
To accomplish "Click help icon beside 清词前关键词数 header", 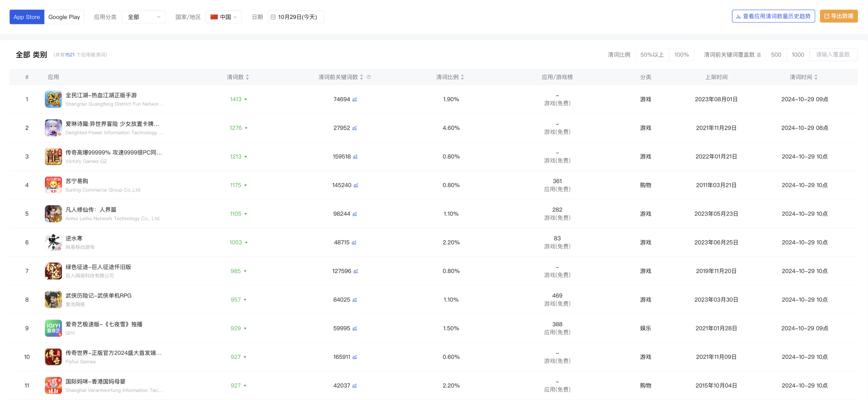I will tap(369, 77).
